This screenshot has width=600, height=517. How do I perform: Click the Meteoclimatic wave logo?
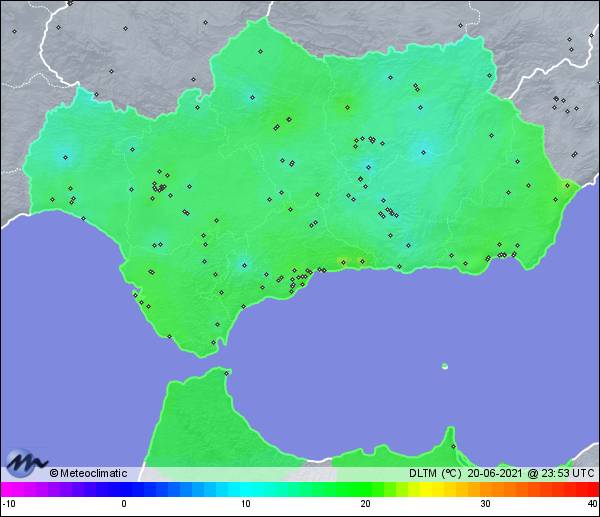tap(26, 463)
